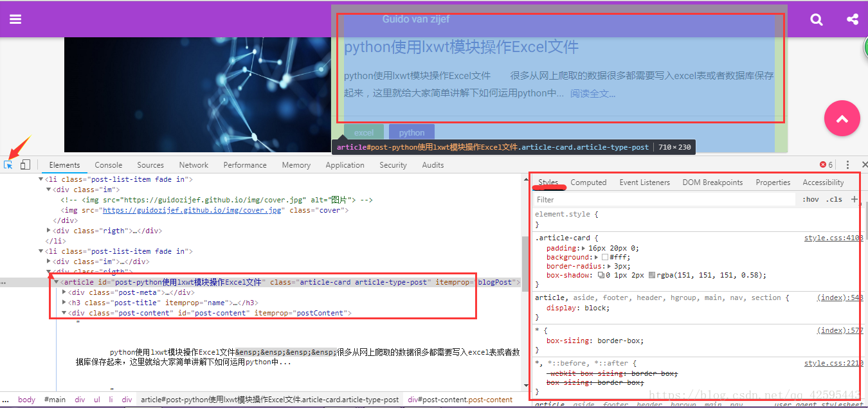The width and height of the screenshot is (868, 408).
Task: Click the red error count indicator
Action: (x=826, y=165)
